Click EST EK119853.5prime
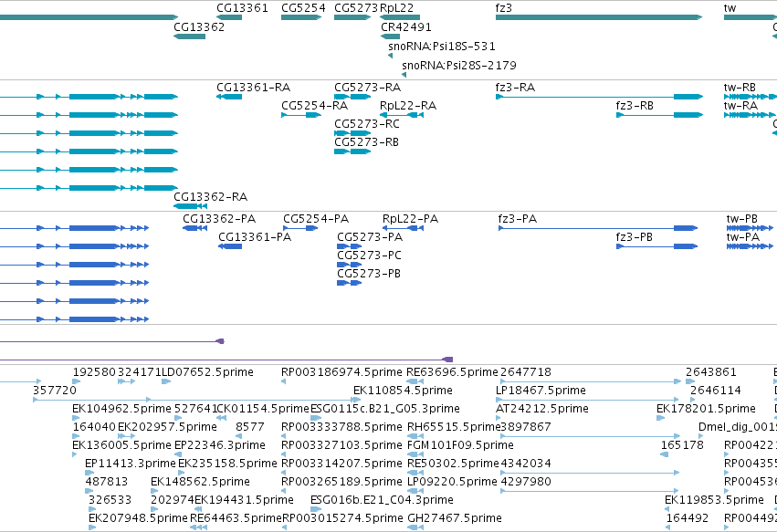Viewport: 777px width, 532px height. [714, 500]
